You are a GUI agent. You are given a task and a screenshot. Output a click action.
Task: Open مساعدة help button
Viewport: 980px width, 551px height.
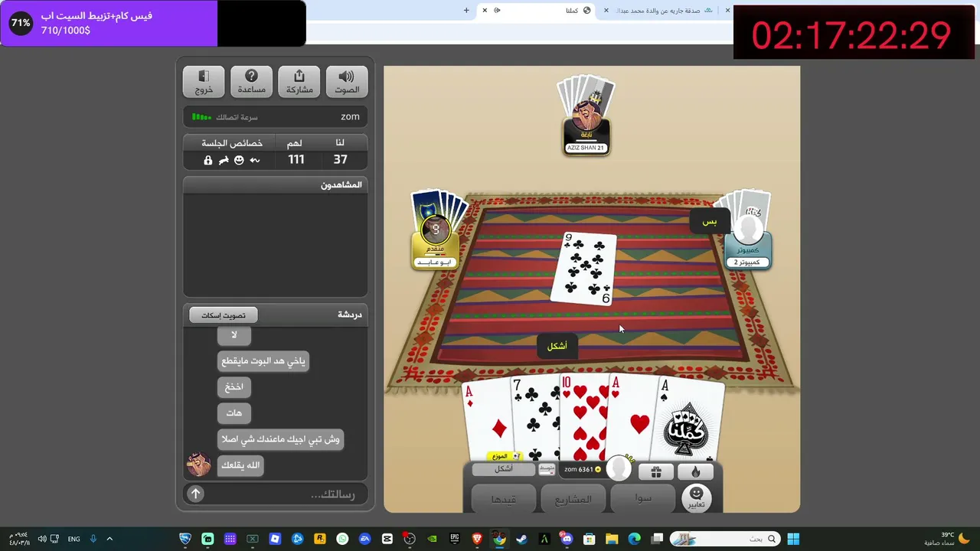[x=251, y=82]
